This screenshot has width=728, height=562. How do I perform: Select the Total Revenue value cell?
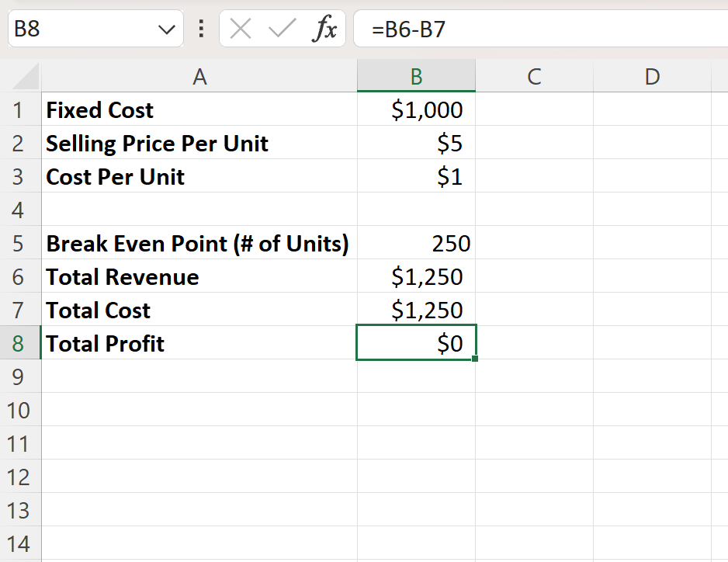pyautogui.click(x=416, y=276)
